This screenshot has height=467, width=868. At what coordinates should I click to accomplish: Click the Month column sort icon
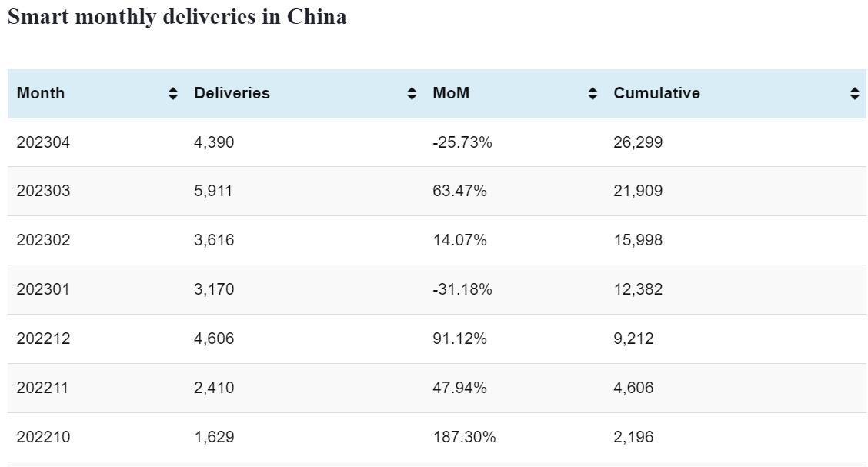[x=173, y=94]
